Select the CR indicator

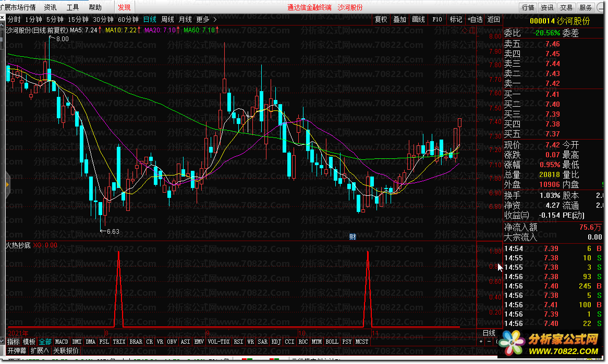point(149,342)
